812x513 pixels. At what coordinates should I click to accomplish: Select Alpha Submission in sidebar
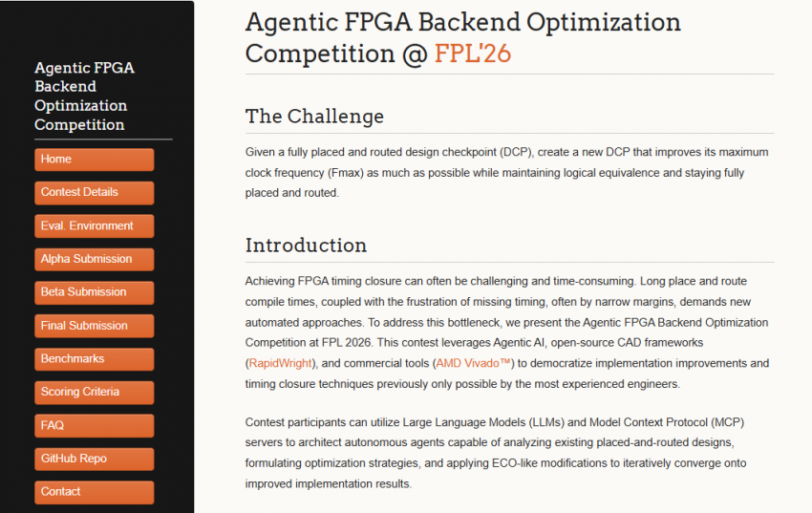pos(94,259)
